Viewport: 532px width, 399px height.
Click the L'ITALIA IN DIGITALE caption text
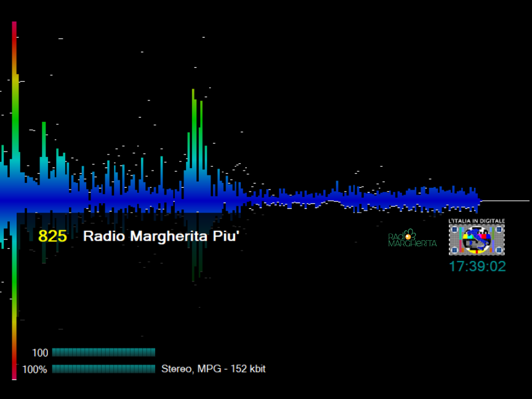[x=477, y=220]
